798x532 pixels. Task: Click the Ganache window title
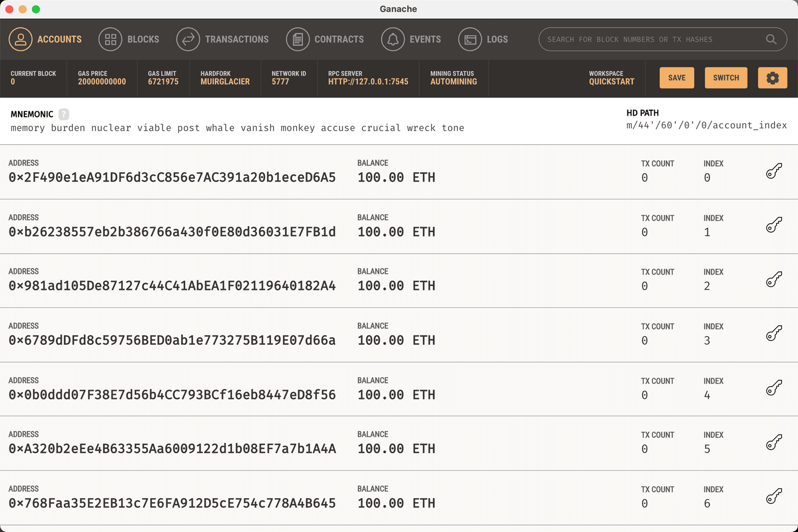click(398, 9)
